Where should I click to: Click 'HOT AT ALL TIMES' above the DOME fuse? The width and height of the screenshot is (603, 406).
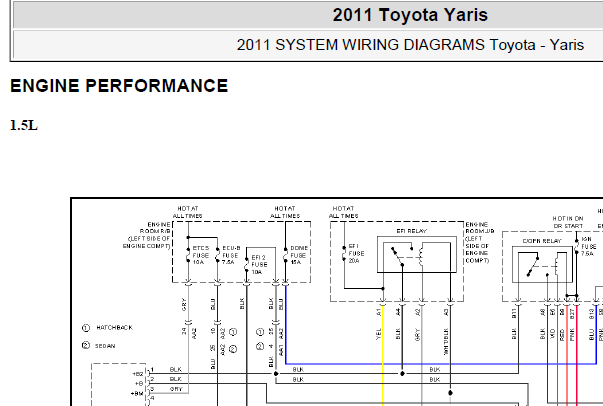tap(285, 212)
